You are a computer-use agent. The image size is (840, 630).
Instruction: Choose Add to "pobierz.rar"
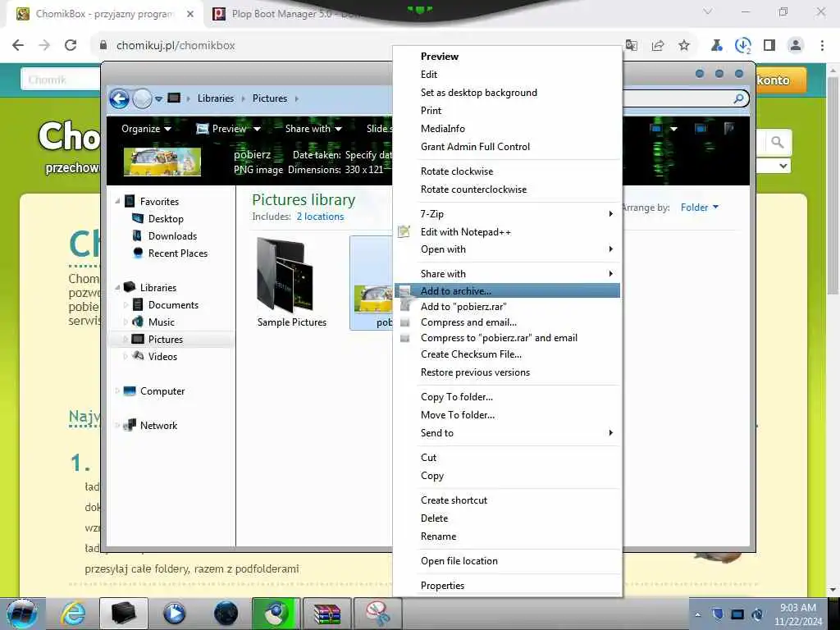(507, 307)
